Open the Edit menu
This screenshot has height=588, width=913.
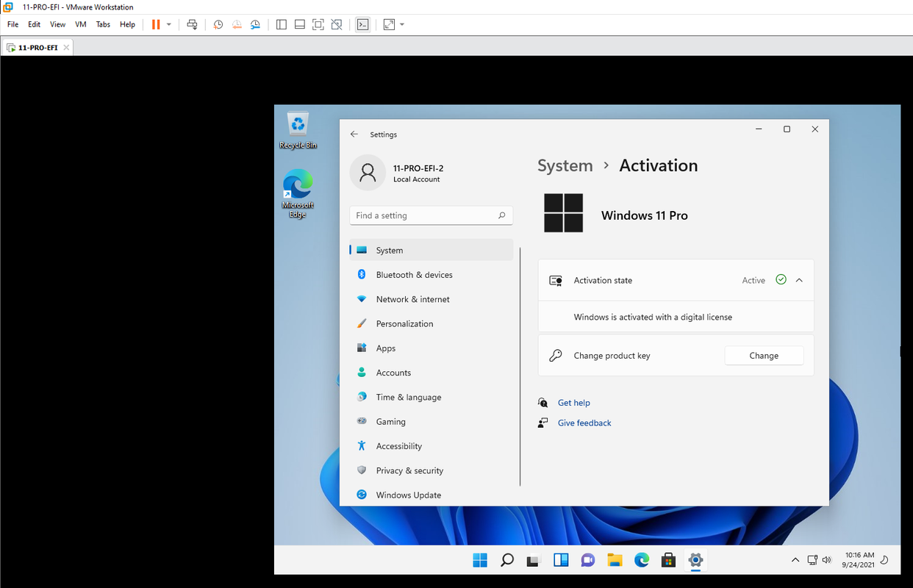point(35,24)
